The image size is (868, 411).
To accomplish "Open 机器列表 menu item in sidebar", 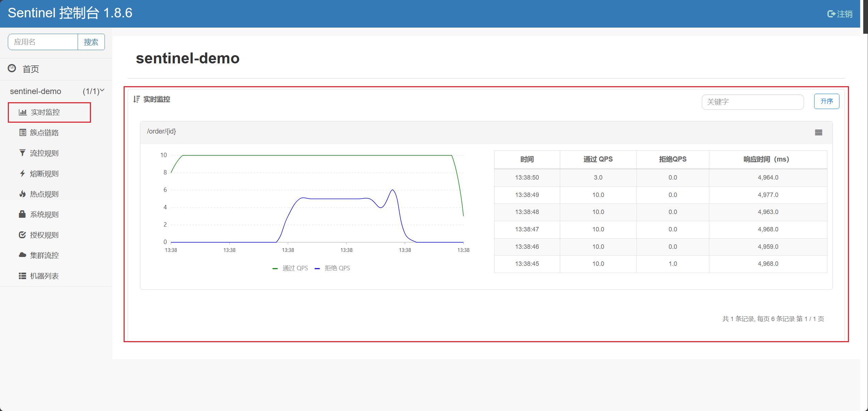I will (44, 276).
